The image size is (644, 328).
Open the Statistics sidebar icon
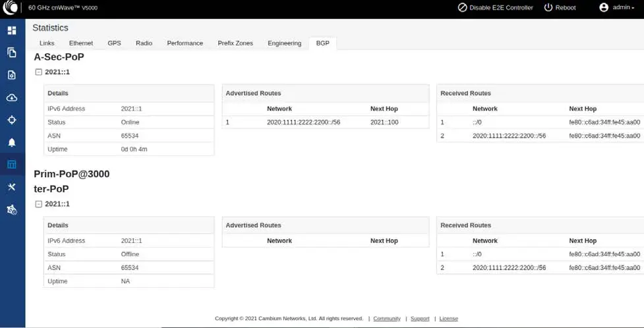pyautogui.click(x=12, y=165)
